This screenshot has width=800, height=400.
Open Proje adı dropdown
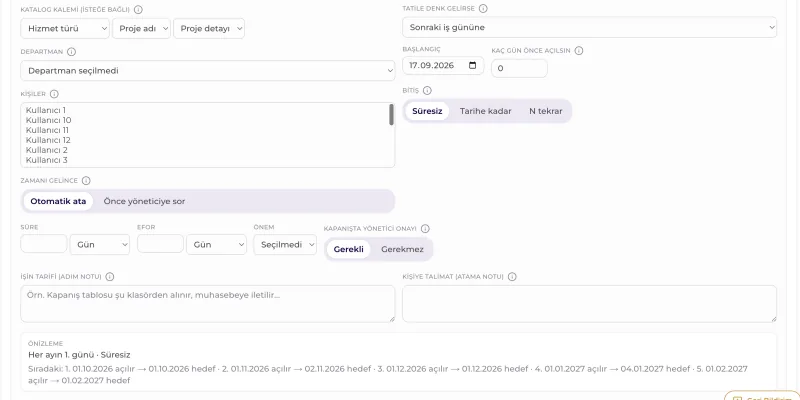pyautogui.click(x=141, y=29)
